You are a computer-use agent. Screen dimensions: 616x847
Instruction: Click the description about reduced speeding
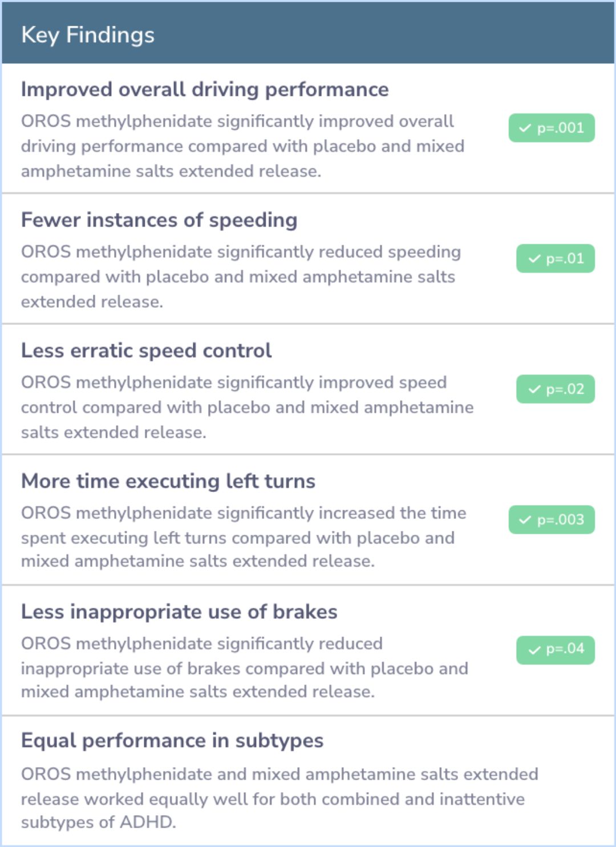coord(241,277)
